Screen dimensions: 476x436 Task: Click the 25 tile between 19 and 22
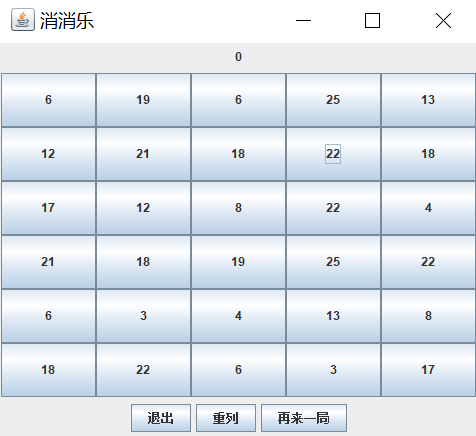tap(333, 262)
